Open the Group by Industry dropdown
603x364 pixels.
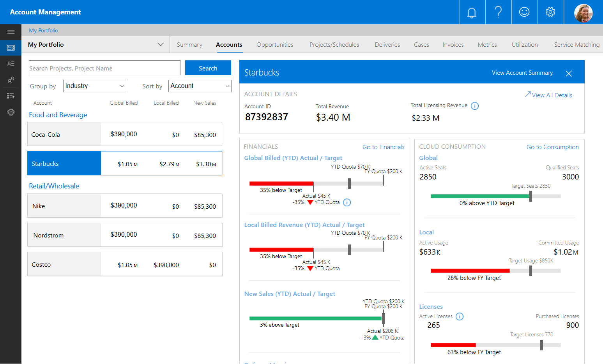point(95,86)
